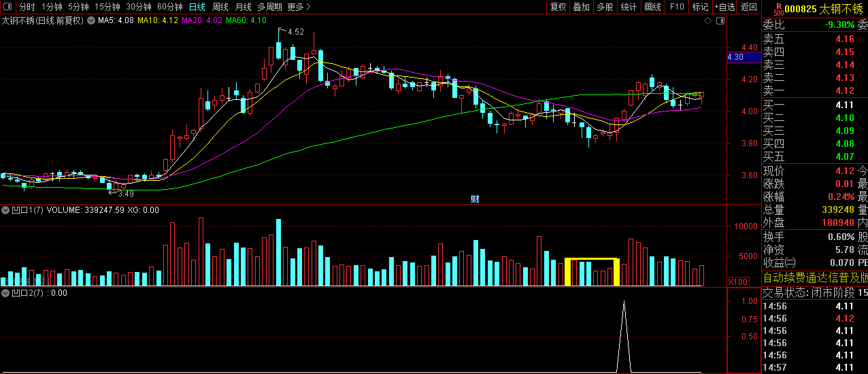This screenshot has width=868, height=374.
Task: Click the X100 volume unit label
Action: pos(737,282)
